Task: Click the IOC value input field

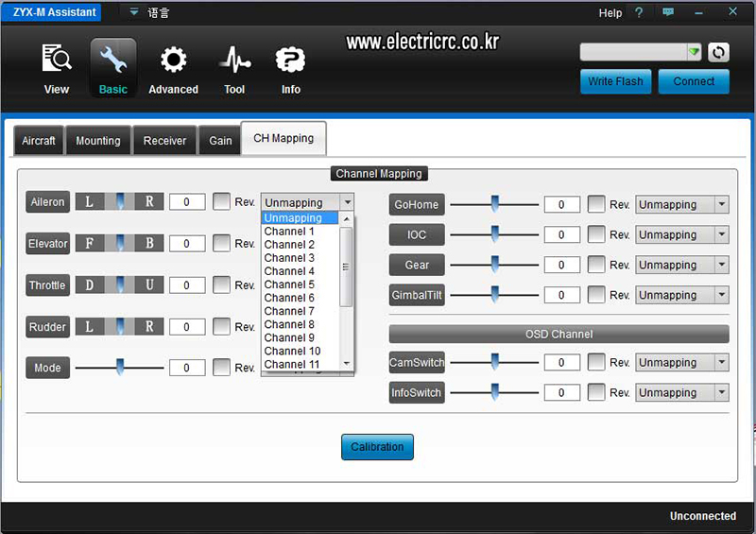Action: coord(561,235)
